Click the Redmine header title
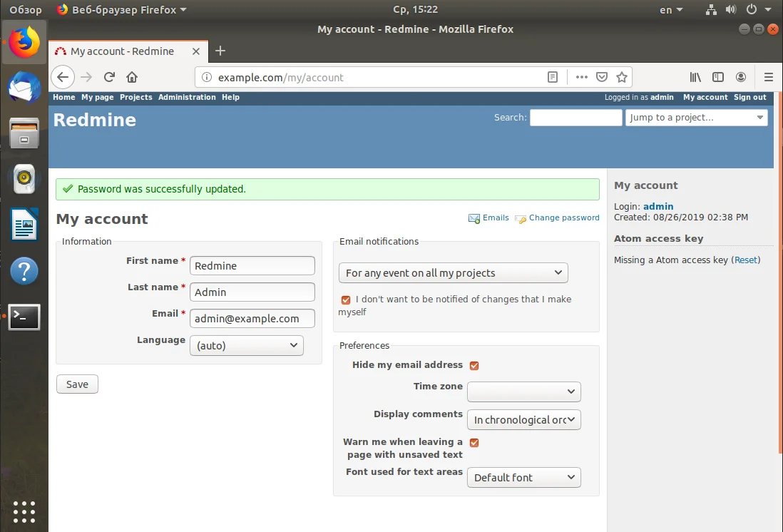The height and width of the screenshot is (532, 783). pyautogui.click(x=94, y=120)
